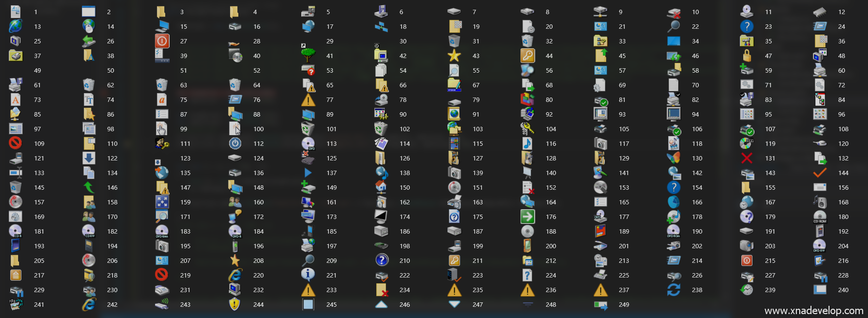Click the green right-arrow icon 176
The image size is (868, 318).
[527, 217]
